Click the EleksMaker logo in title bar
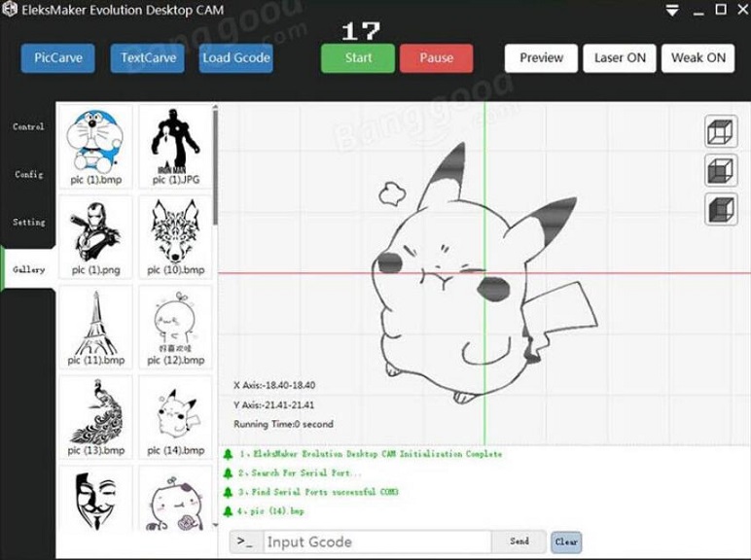This screenshot has height=560, width=751. 10,9
